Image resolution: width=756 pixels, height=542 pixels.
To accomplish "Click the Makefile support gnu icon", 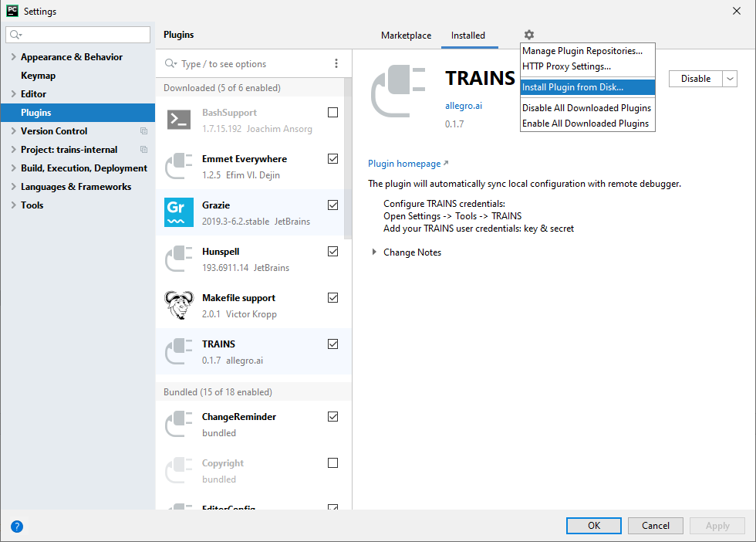I will (x=179, y=305).
